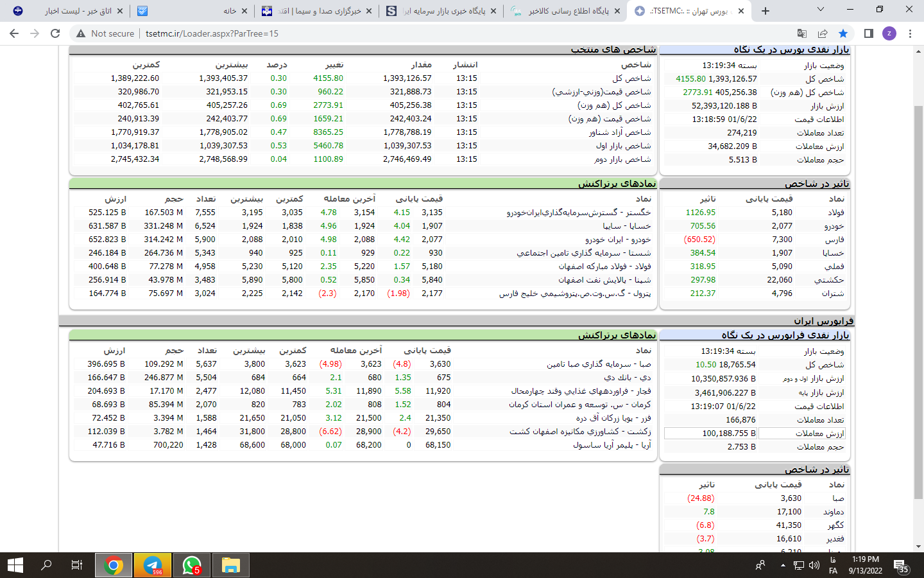This screenshot has height=578, width=924.
Task: Open دماوند in Farabourse impact table
Action: (x=834, y=512)
